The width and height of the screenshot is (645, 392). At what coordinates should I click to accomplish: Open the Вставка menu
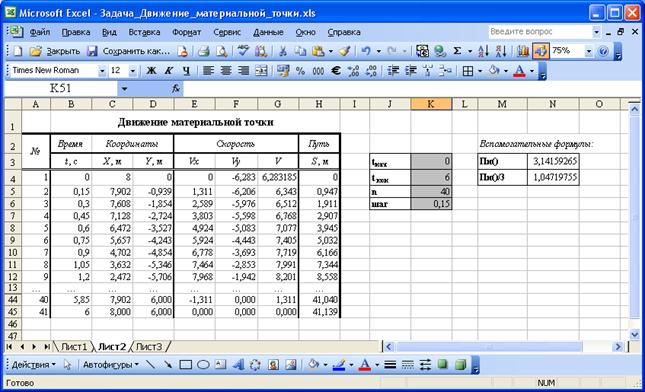pyautogui.click(x=144, y=32)
